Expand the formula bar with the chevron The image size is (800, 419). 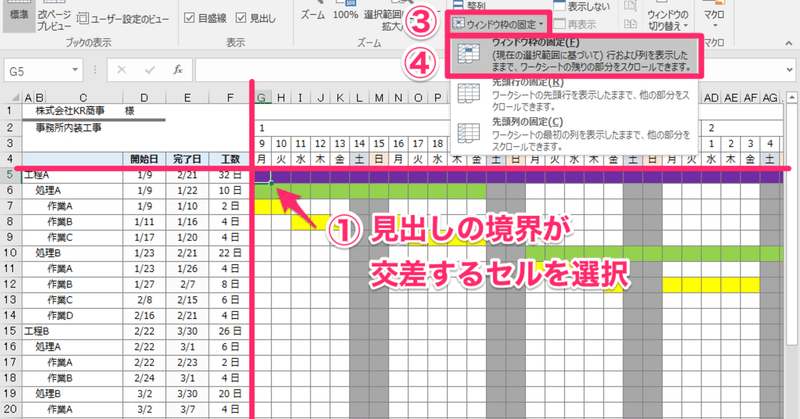(x=790, y=70)
